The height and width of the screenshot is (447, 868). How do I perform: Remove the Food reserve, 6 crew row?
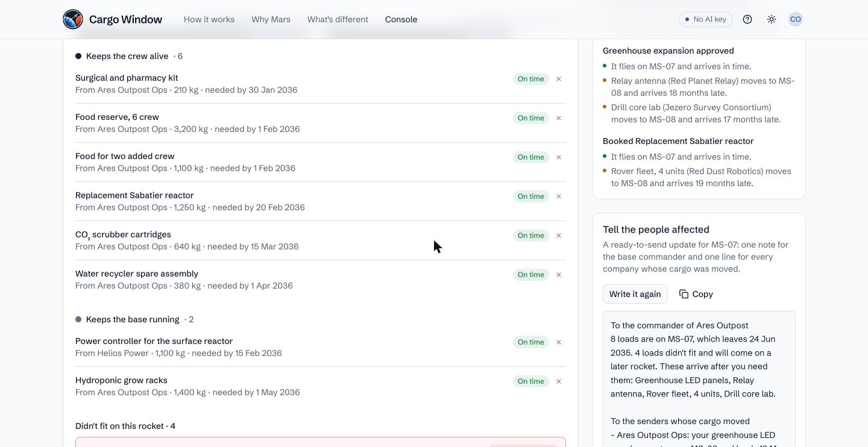(559, 118)
